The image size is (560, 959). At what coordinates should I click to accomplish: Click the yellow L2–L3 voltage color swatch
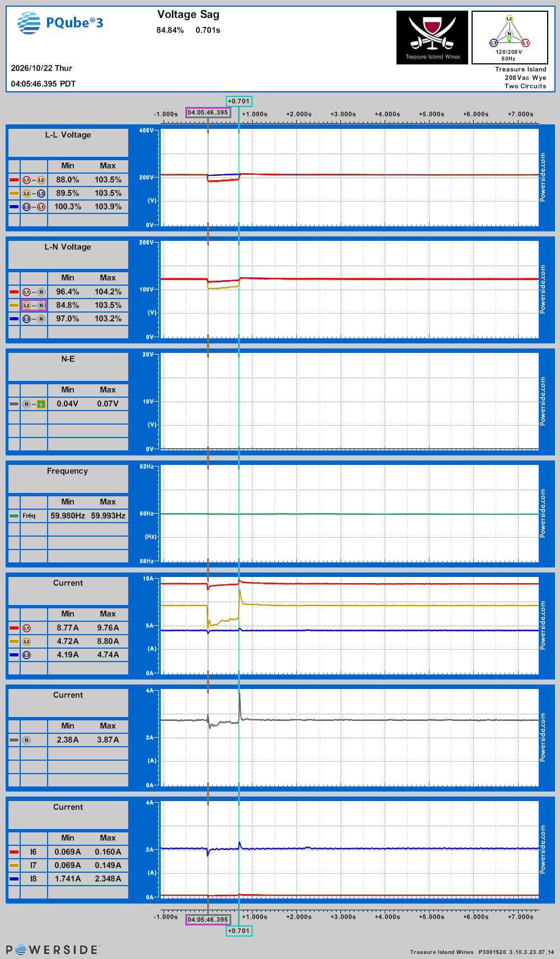coord(14,193)
